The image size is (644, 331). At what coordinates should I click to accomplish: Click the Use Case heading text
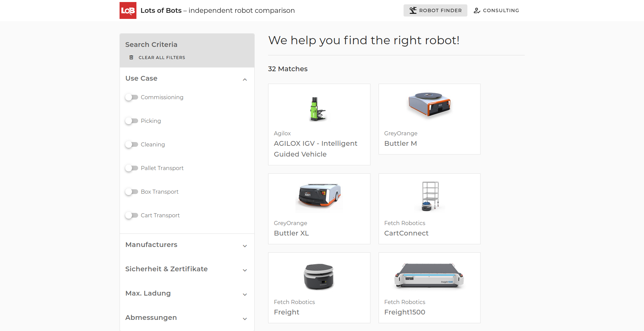(x=141, y=78)
